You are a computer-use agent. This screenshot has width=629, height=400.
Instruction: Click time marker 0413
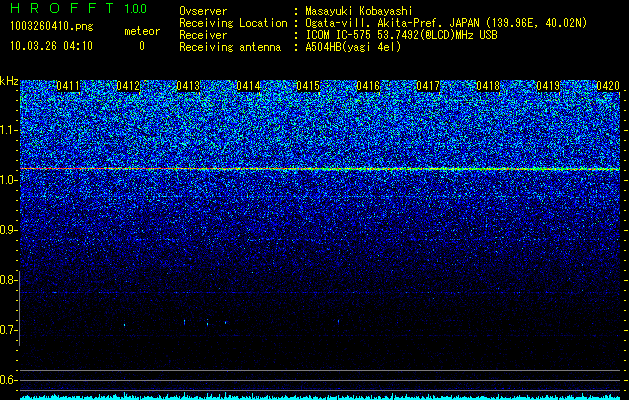click(188, 86)
